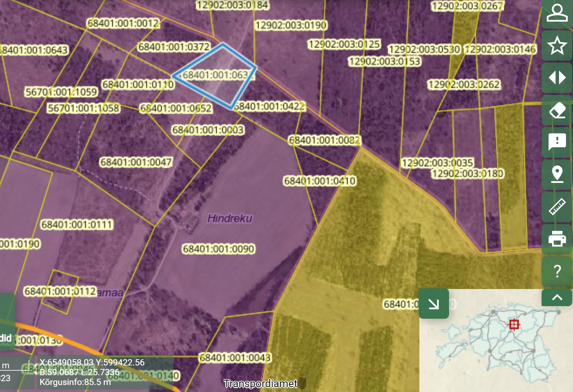
Task: Click parcel label 12902:003:0190
Action: [291, 25]
